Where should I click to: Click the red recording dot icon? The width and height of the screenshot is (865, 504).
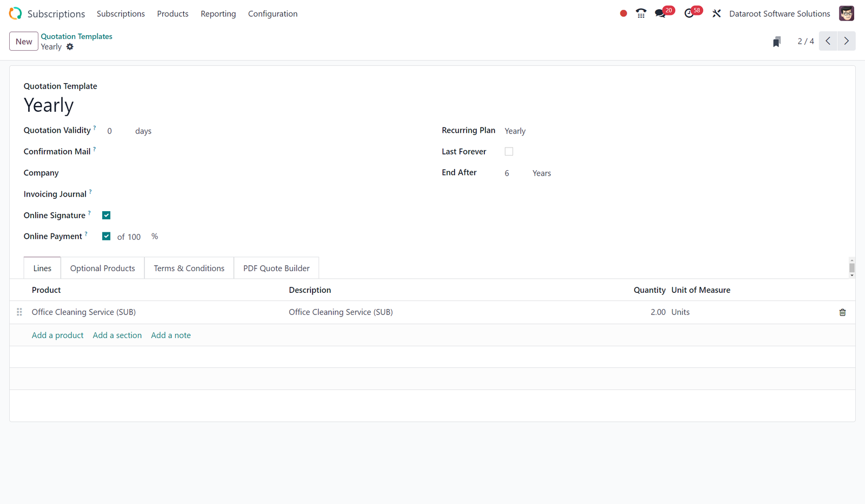click(x=623, y=14)
